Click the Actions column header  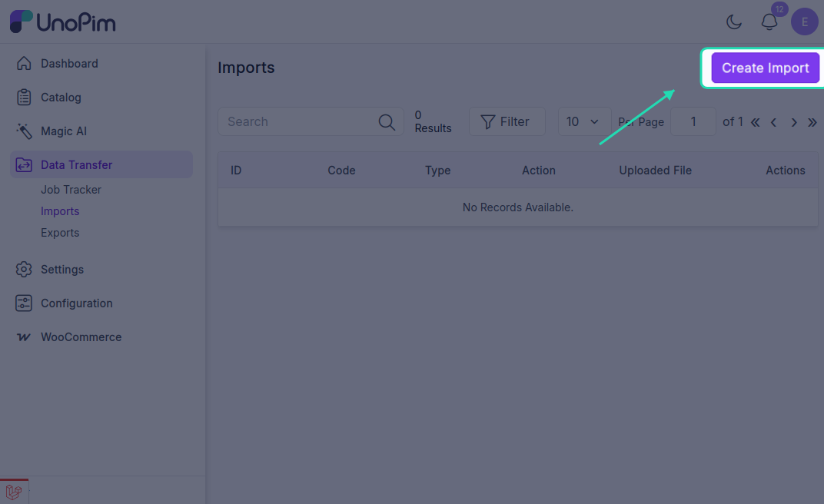[x=785, y=170]
